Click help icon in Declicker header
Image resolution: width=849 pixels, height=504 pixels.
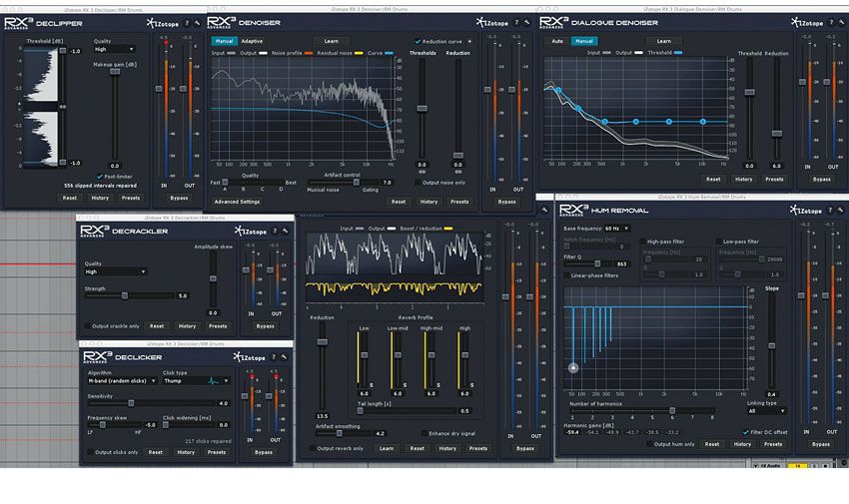click(274, 357)
